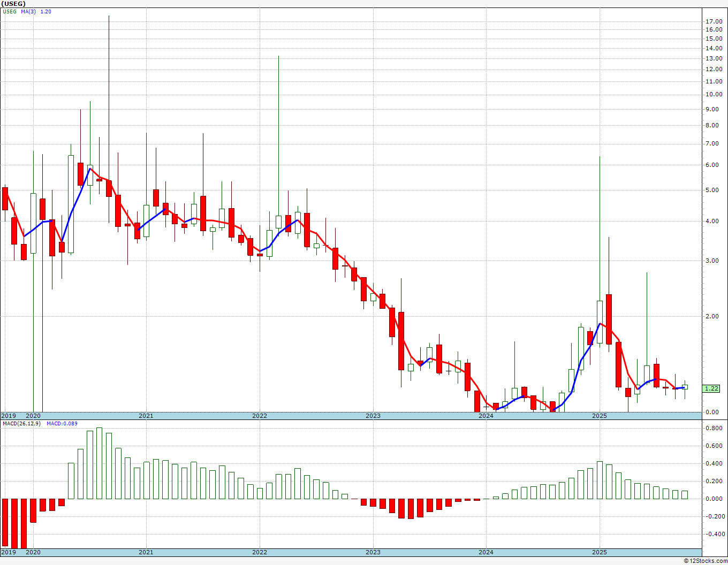Click the 1.22 current price tag
Screen dimensions: 728x565
click(711, 389)
